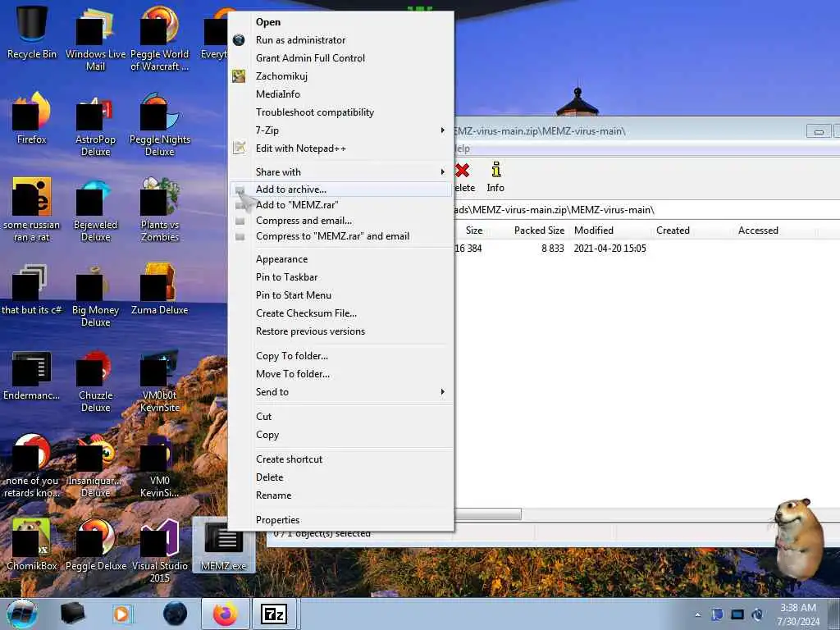Choose Create Checksum File...

(x=341, y=313)
